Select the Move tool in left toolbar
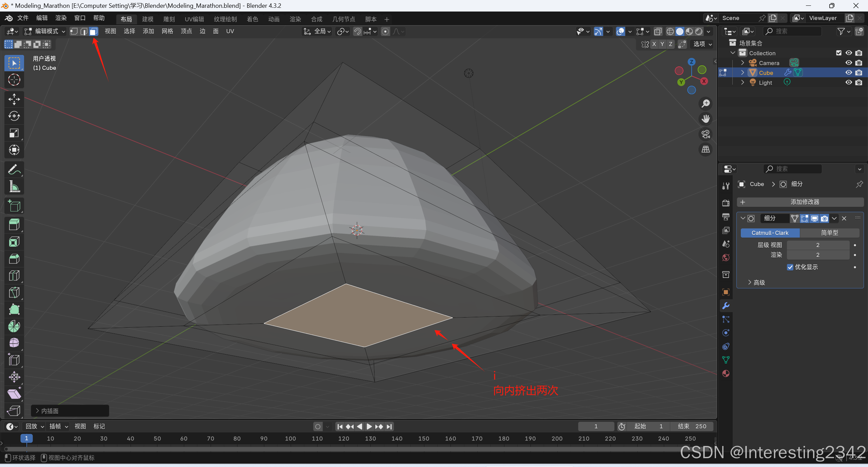The image size is (868, 467). tap(14, 99)
